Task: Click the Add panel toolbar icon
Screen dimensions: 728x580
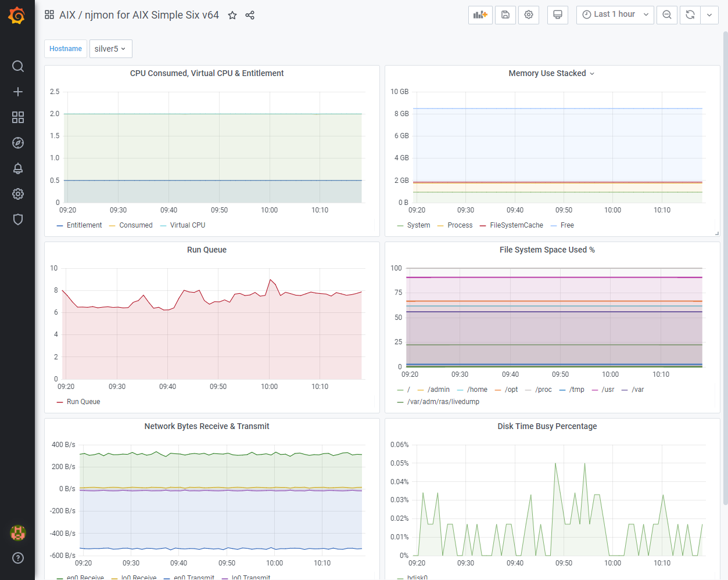Action: tap(480, 15)
